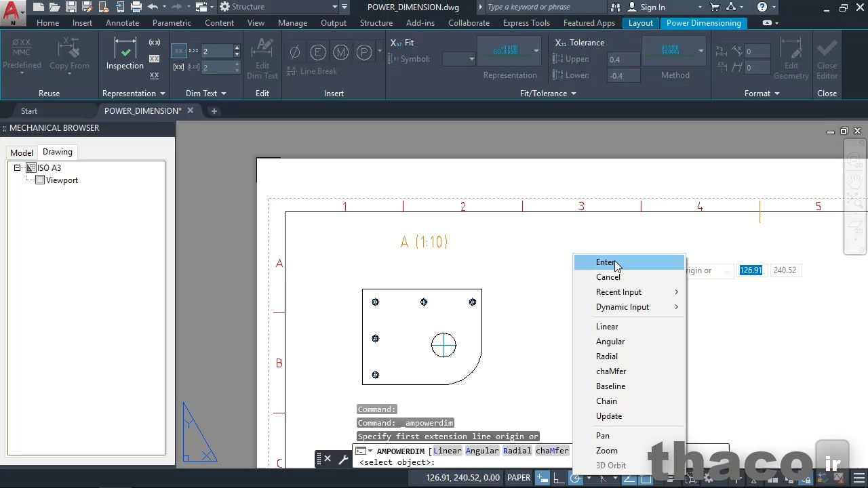Choose Baseline from the context menu
The height and width of the screenshot is (488, 868).
610,386
